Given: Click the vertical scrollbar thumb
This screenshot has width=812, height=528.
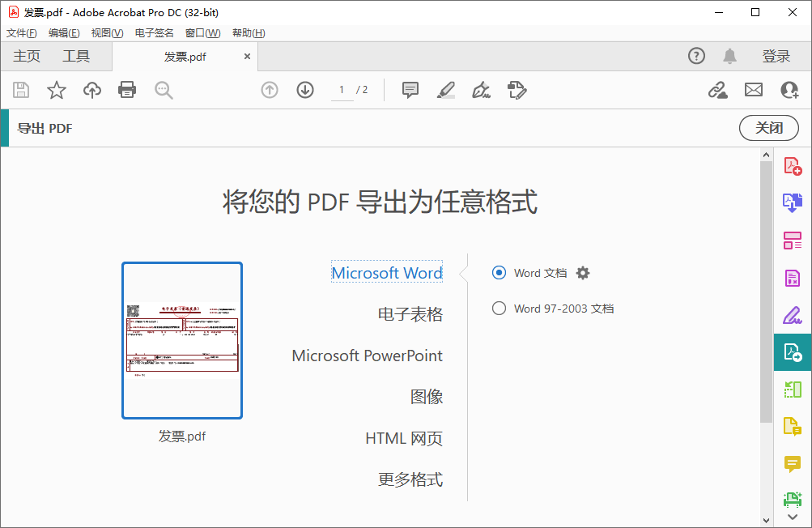Looking at the screenshot, I should pos(766,292).
